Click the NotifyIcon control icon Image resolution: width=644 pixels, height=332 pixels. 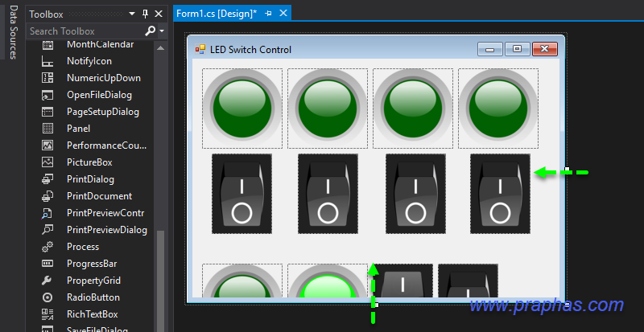tap(47, 62)
